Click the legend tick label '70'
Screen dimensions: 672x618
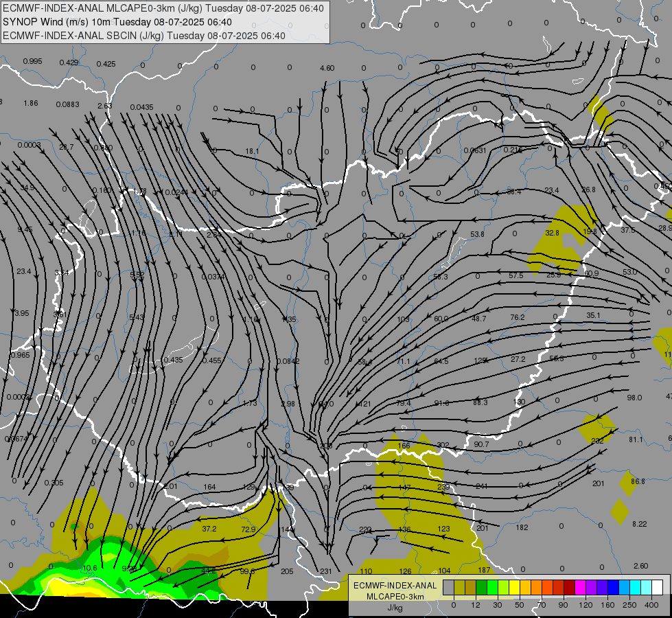[x=542, y=605]
